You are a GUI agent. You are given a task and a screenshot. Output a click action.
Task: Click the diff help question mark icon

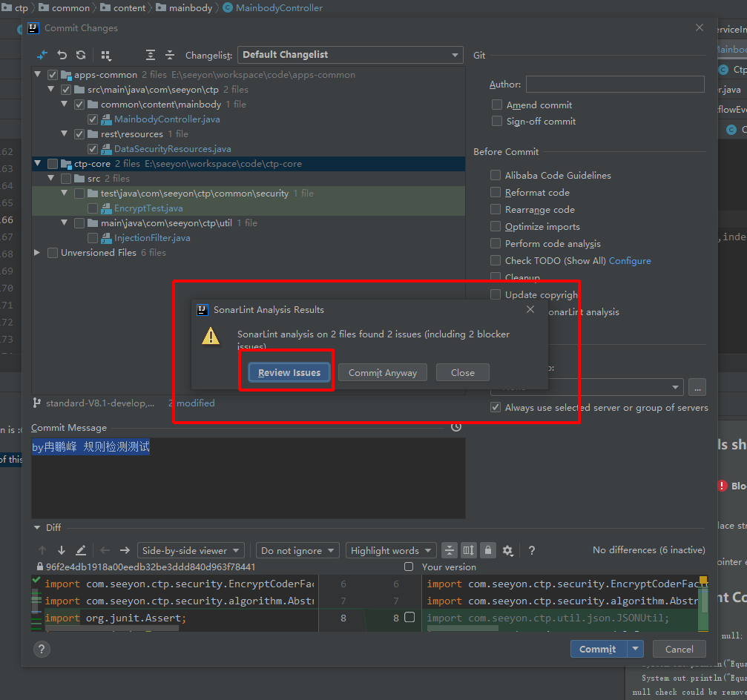tap(532, 550)
